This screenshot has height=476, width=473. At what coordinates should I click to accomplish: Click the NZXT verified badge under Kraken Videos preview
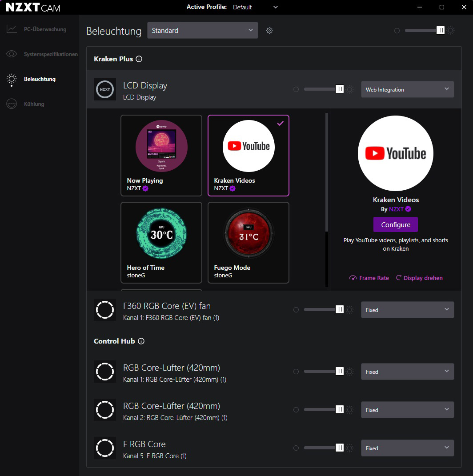click(408, 209)
